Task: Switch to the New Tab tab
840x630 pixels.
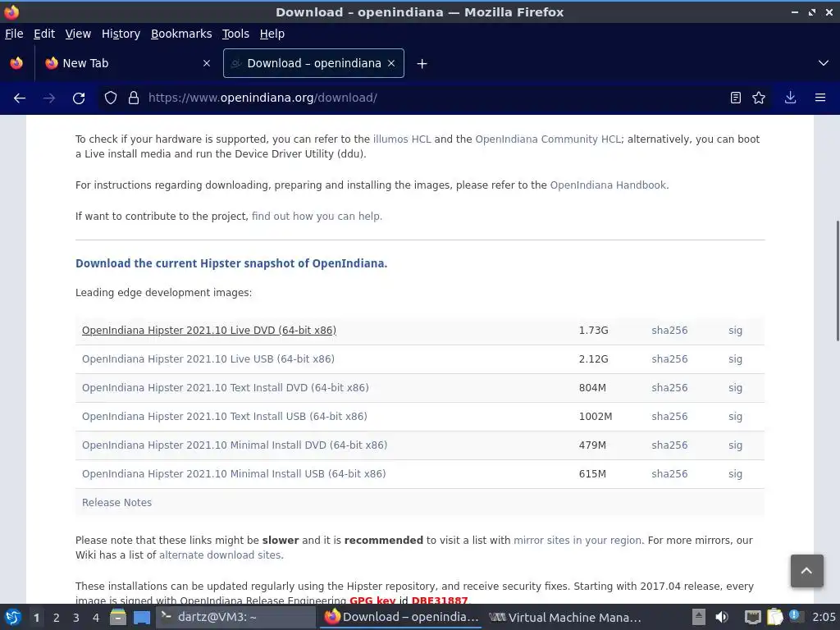Action: [127, 63]
